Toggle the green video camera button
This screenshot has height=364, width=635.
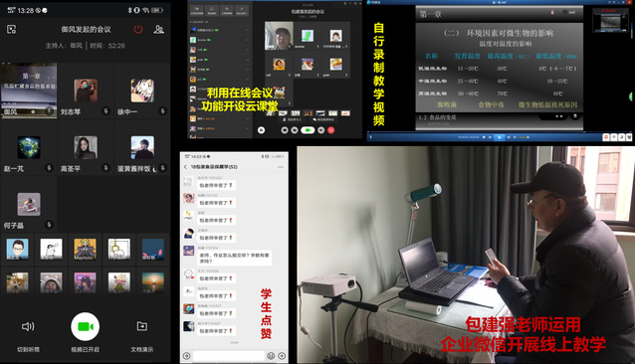(x=85, y=326)
